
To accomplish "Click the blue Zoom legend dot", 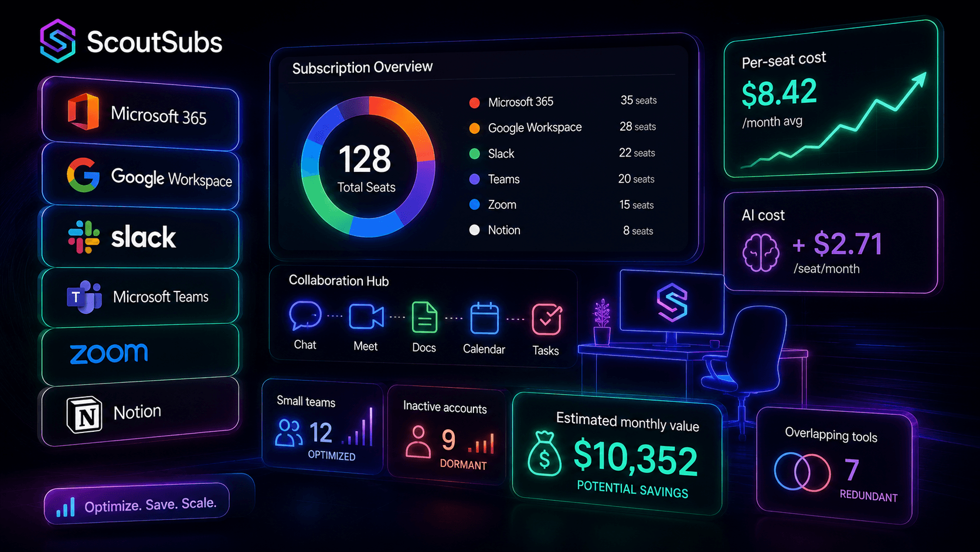I will (475, 205).
